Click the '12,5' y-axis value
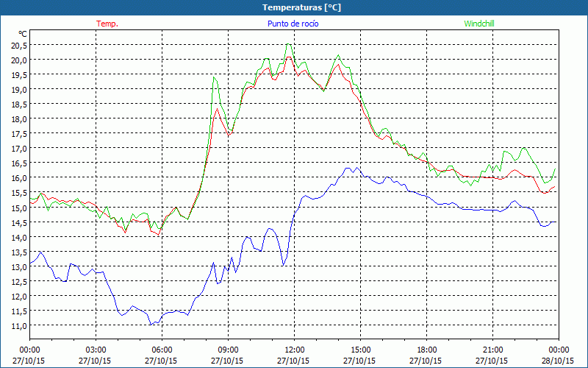 pos(19,282)
